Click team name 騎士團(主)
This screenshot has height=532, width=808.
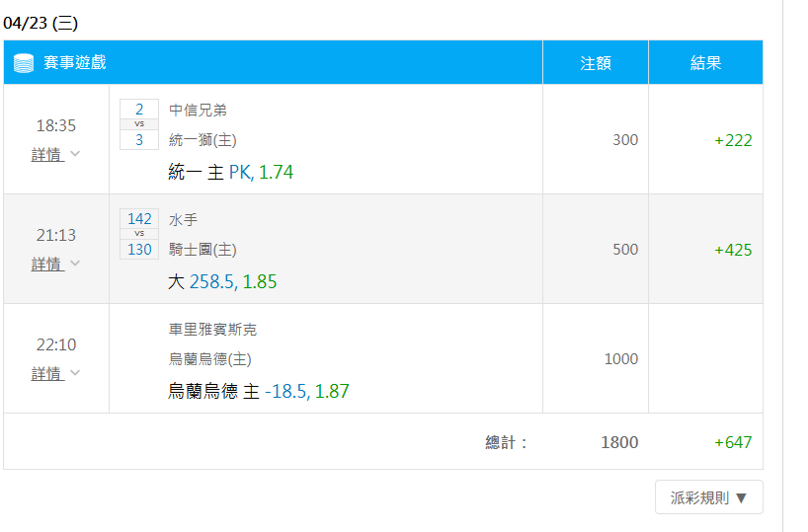pos(202,250)
